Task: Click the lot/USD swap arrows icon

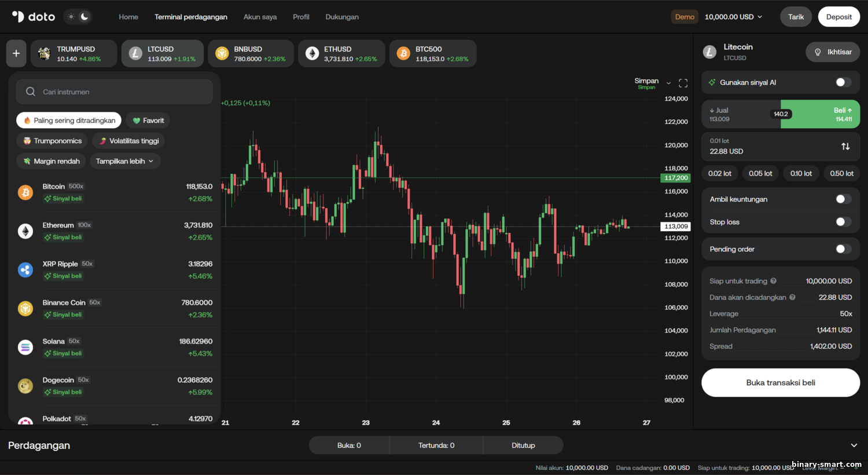Action: pos(845,147)
